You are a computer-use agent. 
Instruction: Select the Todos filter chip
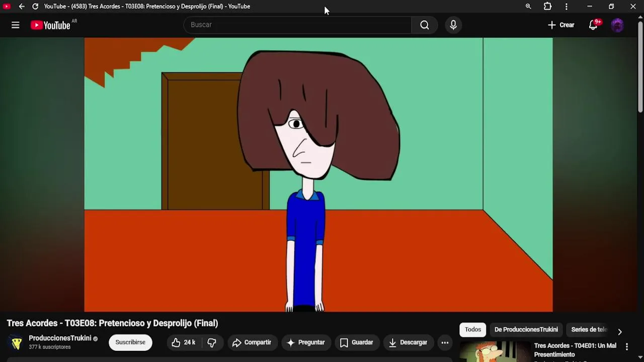tap(473, 329)
